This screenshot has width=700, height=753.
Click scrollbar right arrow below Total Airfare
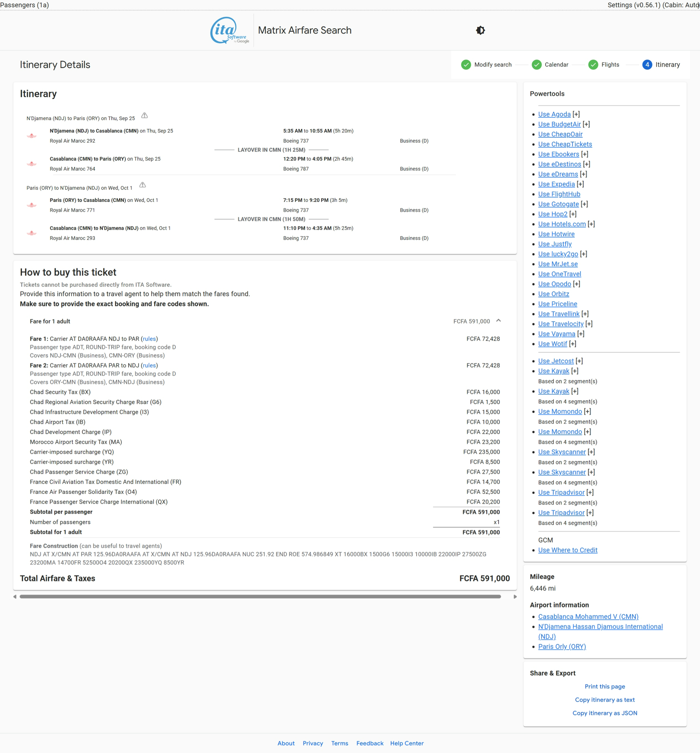coord(515,597)
